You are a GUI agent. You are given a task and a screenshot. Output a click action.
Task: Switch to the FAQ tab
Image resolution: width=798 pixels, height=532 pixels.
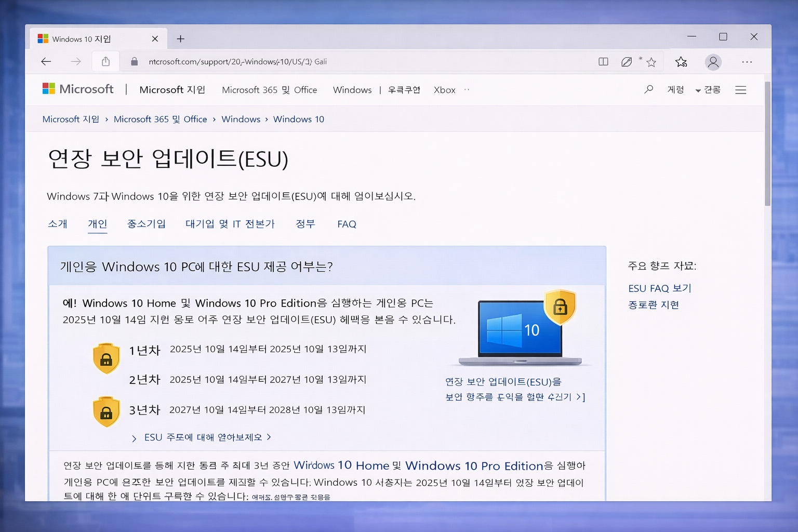(x=347, y=224)
